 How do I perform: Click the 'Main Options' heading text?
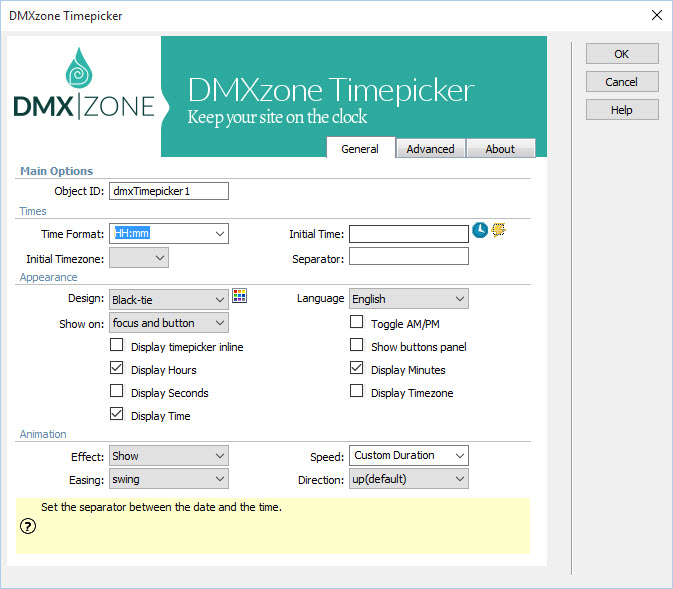[x=57, y=171]
